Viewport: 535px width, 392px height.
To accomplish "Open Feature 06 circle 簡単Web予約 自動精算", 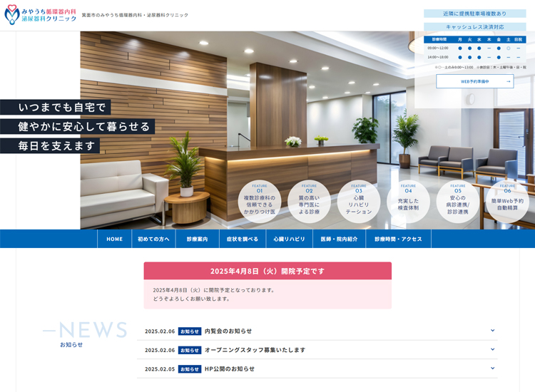I will pos(507,202).
